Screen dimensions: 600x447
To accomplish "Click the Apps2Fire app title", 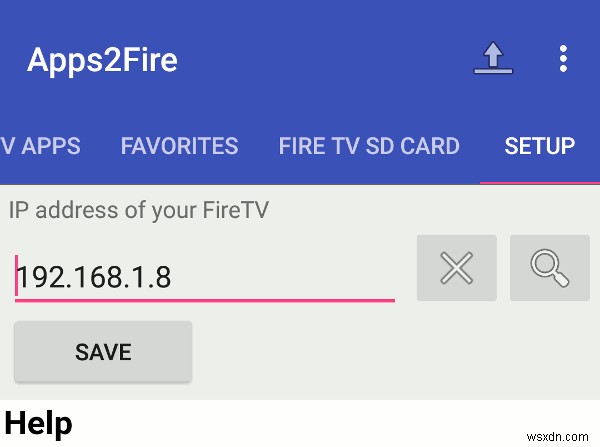I will tap(102, 60).
